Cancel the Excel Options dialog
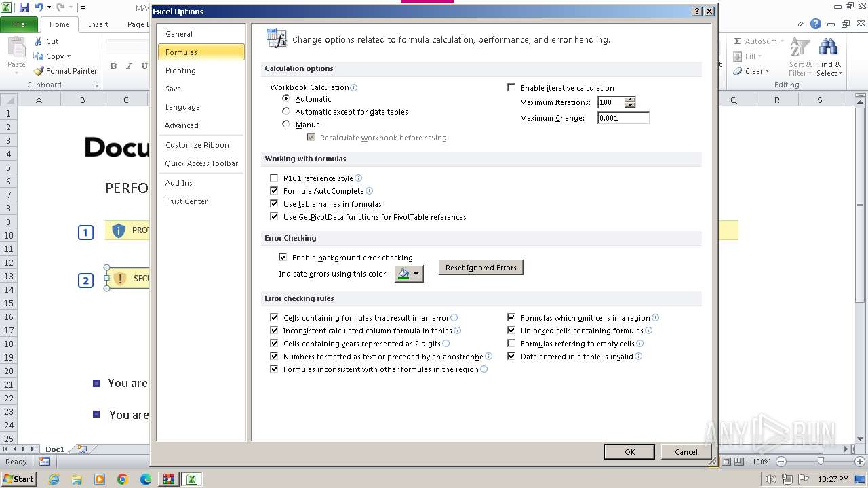868x488 pixels. pyautogui.click(x=686, y=452)
